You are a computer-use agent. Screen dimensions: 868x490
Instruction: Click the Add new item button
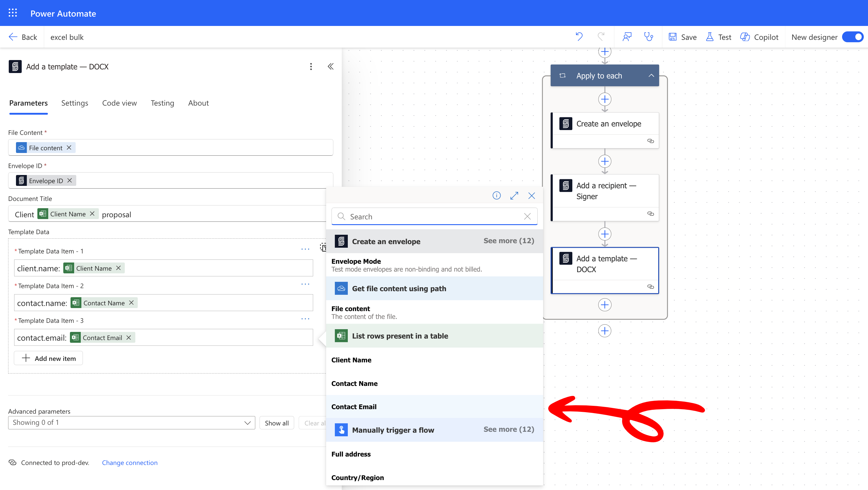coord(49,358)
